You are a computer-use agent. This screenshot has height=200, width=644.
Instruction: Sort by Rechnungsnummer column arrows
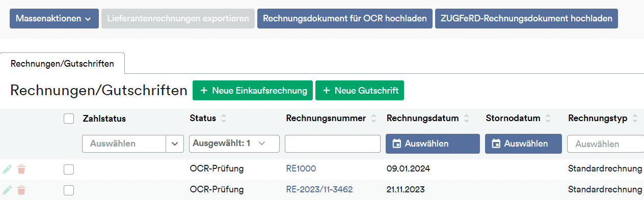(374, 119)
